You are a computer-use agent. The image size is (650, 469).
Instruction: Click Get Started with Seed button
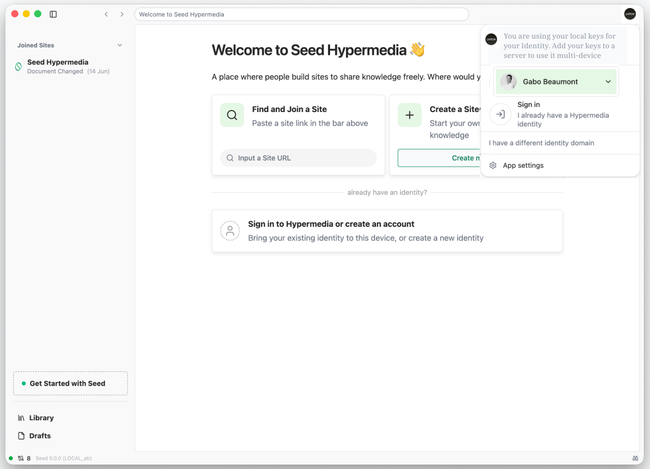[x=70, y=384]
